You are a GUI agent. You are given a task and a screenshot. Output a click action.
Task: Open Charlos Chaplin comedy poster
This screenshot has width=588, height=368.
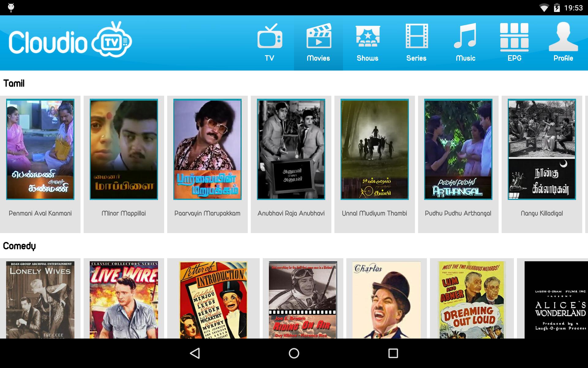(386, 300)
